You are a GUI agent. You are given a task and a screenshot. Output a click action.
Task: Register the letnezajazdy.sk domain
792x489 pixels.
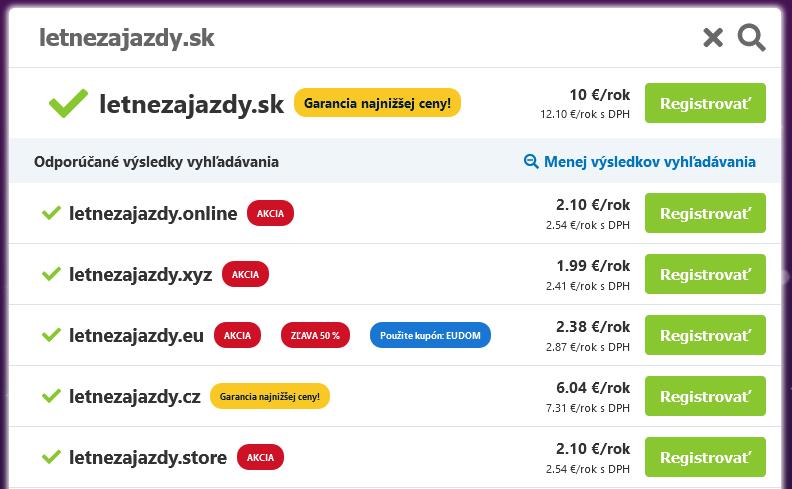pos(705,103)
